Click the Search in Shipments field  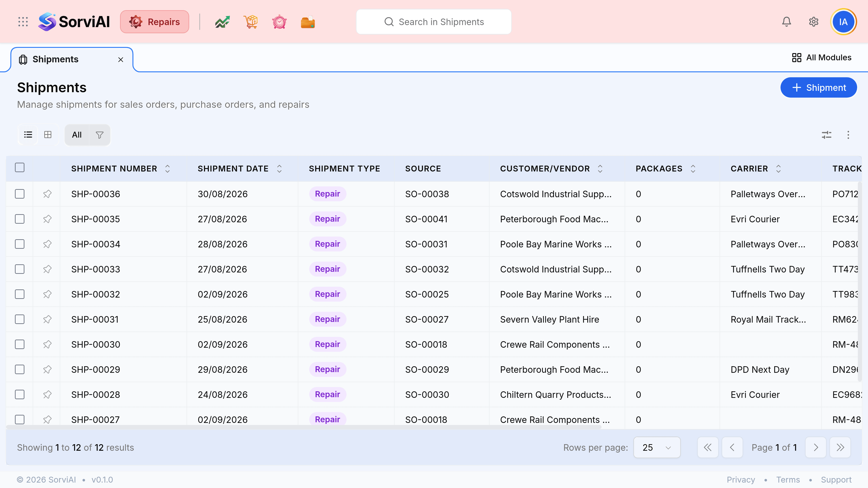pos(434,22)
